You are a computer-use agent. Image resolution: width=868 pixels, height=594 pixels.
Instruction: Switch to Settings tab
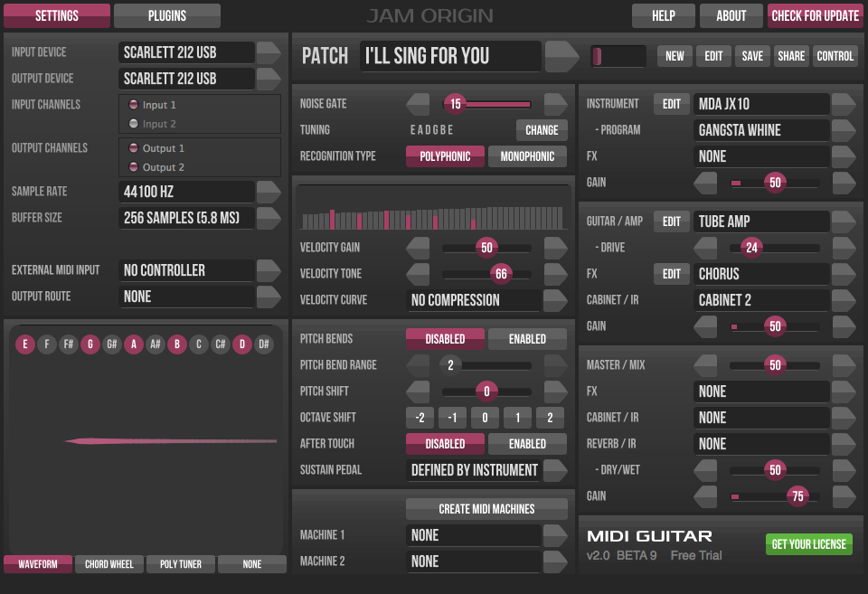(x=57, y=15)
